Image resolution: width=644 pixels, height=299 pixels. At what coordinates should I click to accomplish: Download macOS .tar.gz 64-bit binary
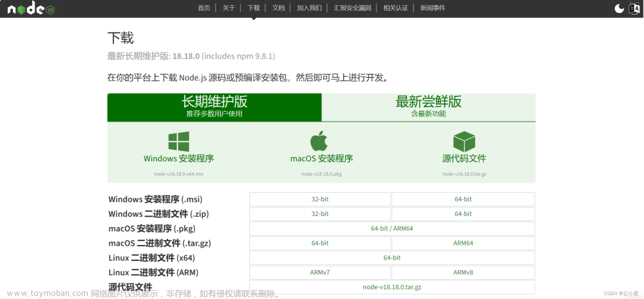(x=320, y=243)
